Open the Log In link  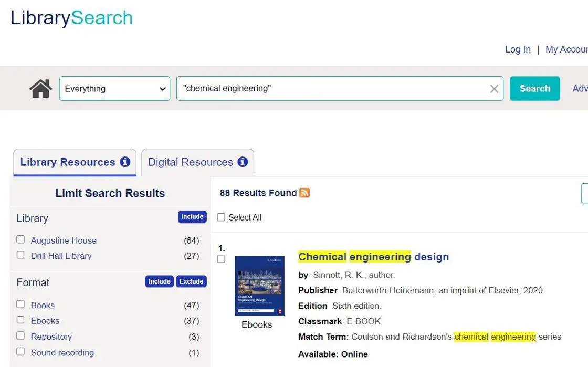518,49
